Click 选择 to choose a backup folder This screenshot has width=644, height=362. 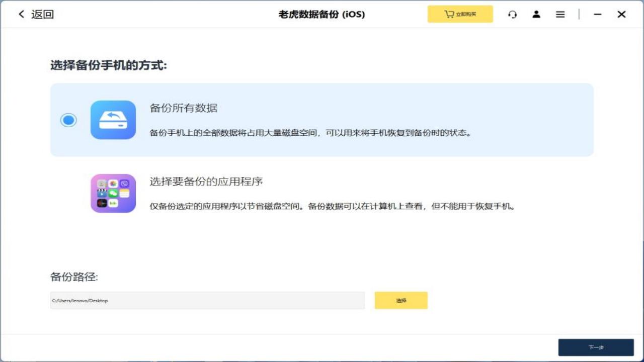click(401, 300)
